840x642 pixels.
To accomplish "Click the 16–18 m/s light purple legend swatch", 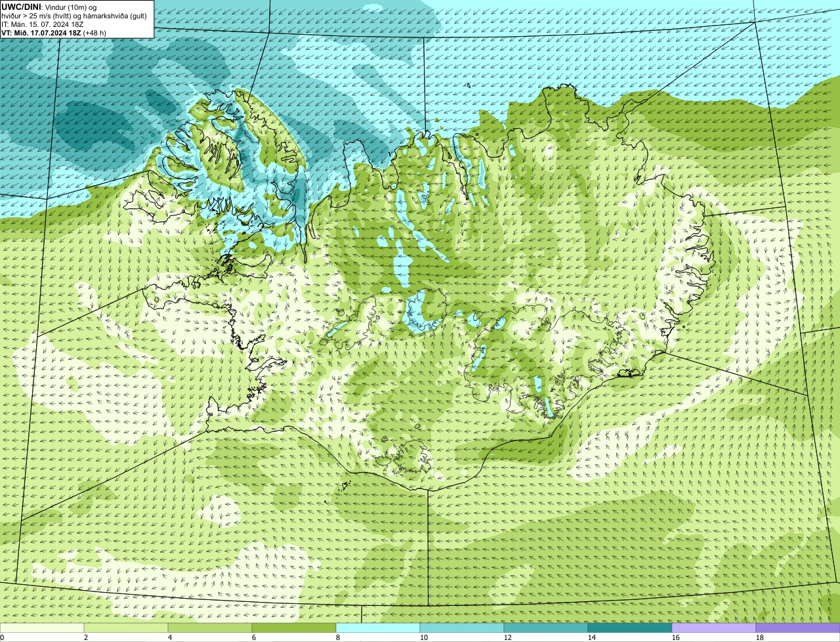I will [x=714, y=628].
